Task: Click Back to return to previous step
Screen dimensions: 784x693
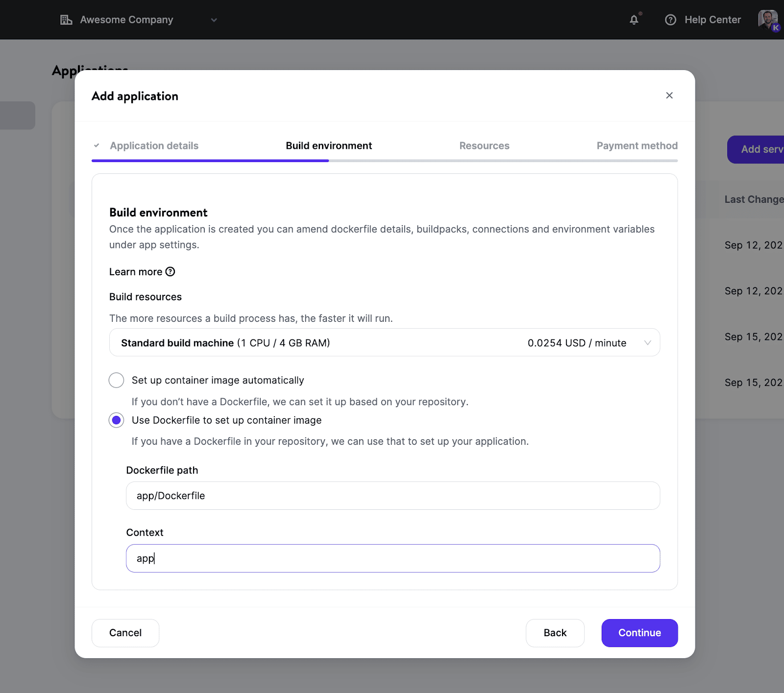Action: point(555,633)
